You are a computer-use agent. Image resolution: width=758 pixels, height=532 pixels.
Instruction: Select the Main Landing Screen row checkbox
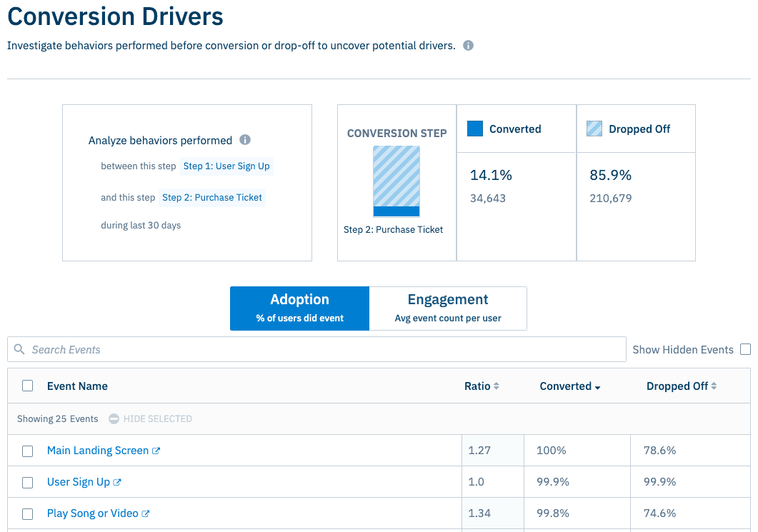coord(27,451)
